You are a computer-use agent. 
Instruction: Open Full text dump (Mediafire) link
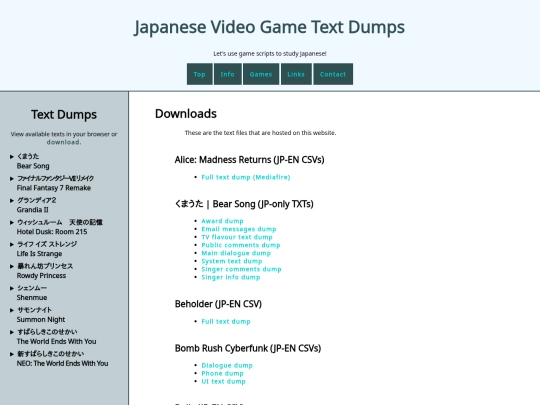[x=246, y=177]
